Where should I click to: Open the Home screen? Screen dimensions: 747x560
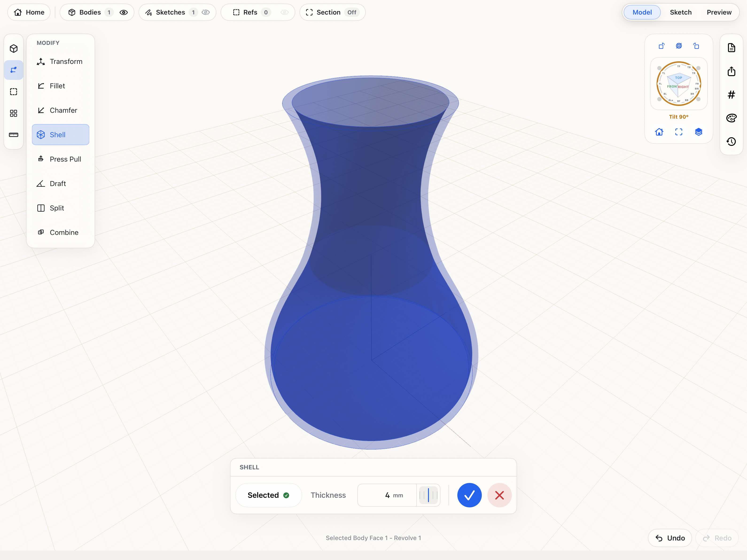click(29, 12)
